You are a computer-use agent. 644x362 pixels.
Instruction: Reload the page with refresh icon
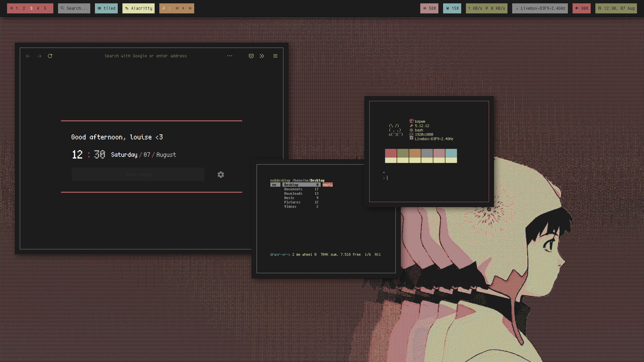coord(50,56)
